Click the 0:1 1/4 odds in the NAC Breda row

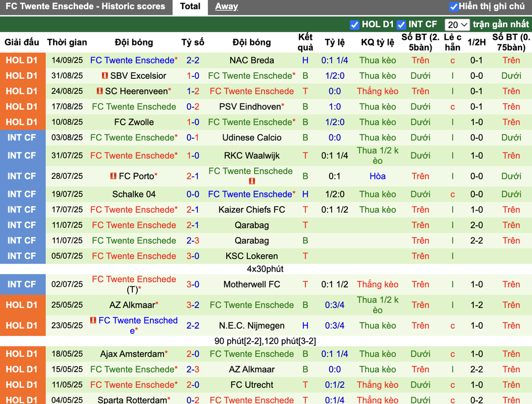tap(335, 61)
